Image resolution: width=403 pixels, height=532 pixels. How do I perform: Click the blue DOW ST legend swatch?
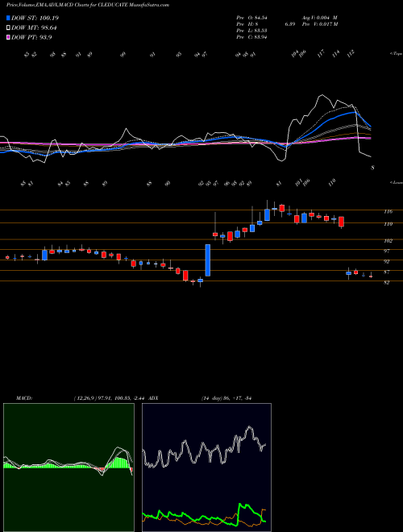8,18
